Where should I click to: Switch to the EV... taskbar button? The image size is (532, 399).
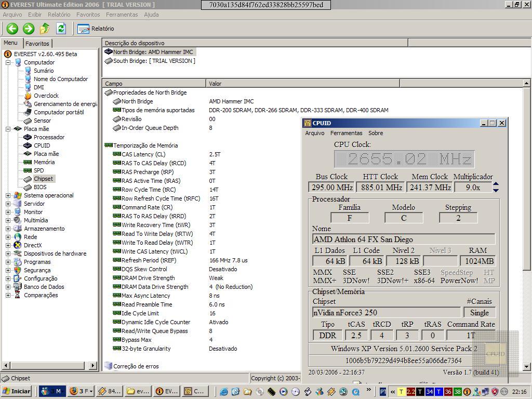[167, 391]
